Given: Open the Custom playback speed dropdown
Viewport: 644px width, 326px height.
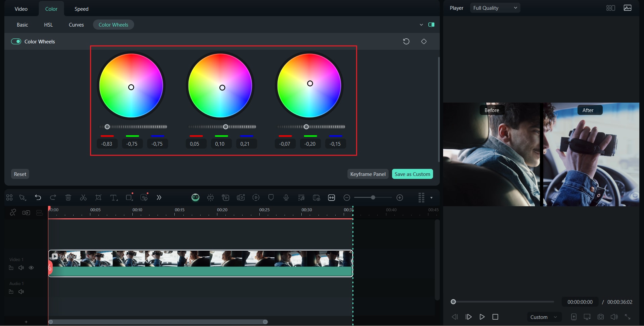Looking at the screenshot, I should [544, 317].
